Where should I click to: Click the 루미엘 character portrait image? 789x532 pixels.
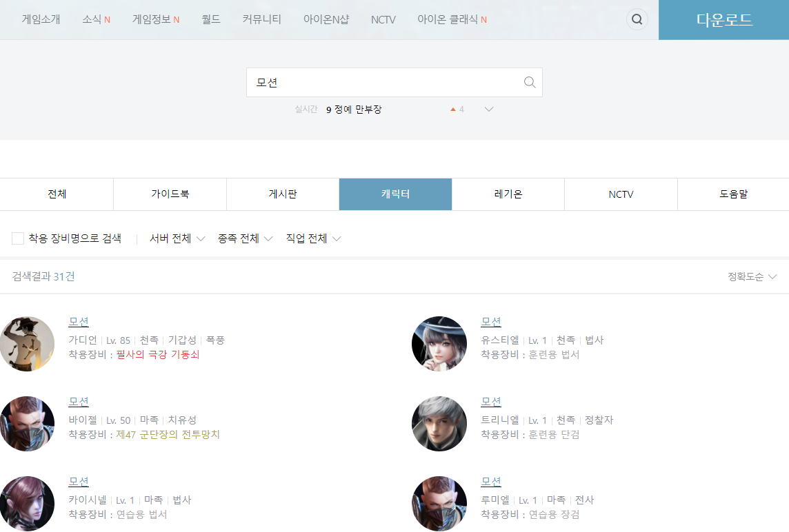439,504
